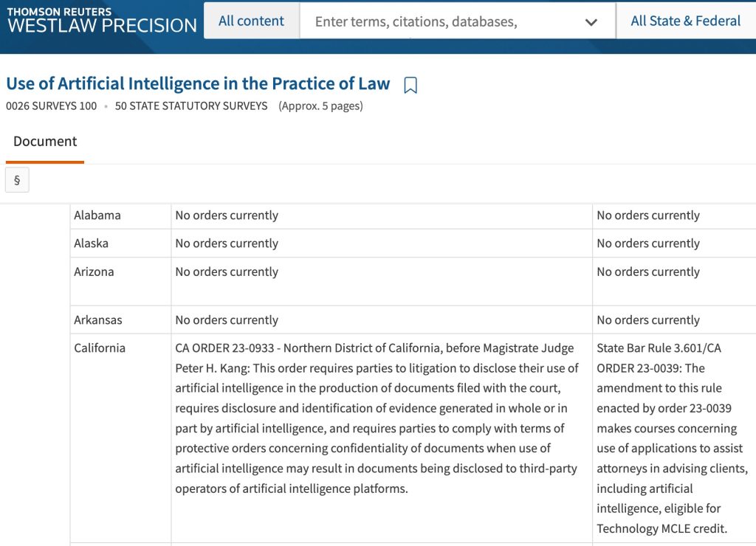Select the Arizona row label
756x546 pixels.
pyautogui.click(x=94, y=272)
